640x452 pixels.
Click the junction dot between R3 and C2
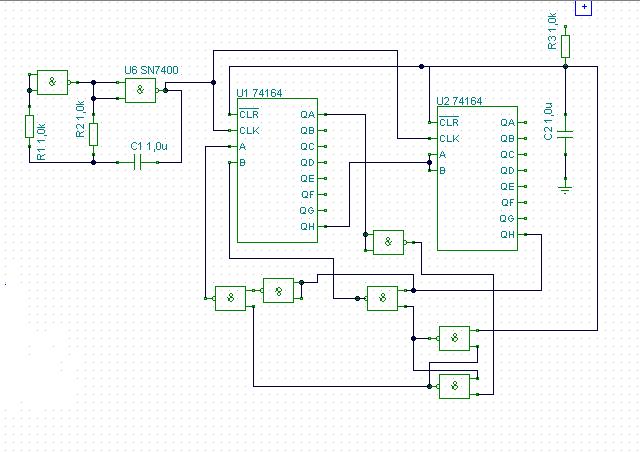[565, 66]
